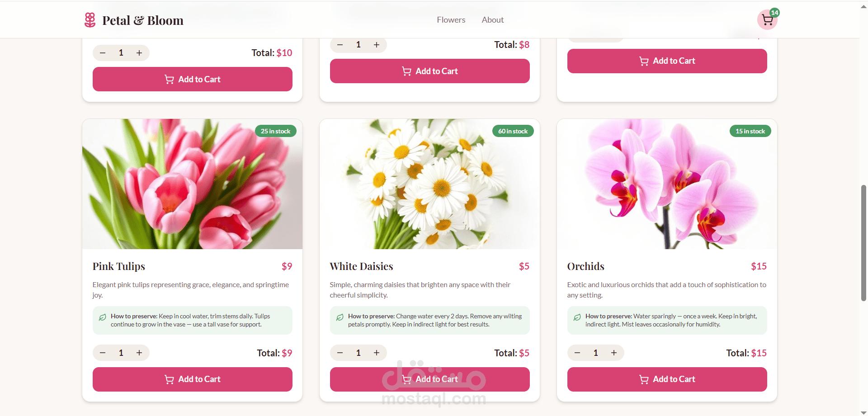Decrease Orchids quantity with minus icon

click(577, 353)
